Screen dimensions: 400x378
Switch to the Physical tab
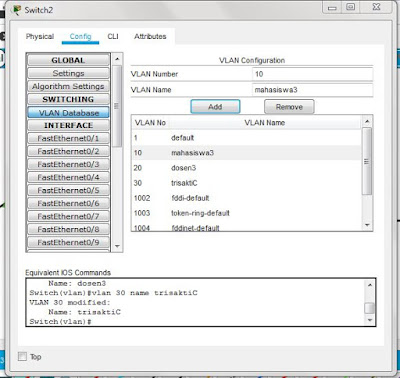click(40, 37)
